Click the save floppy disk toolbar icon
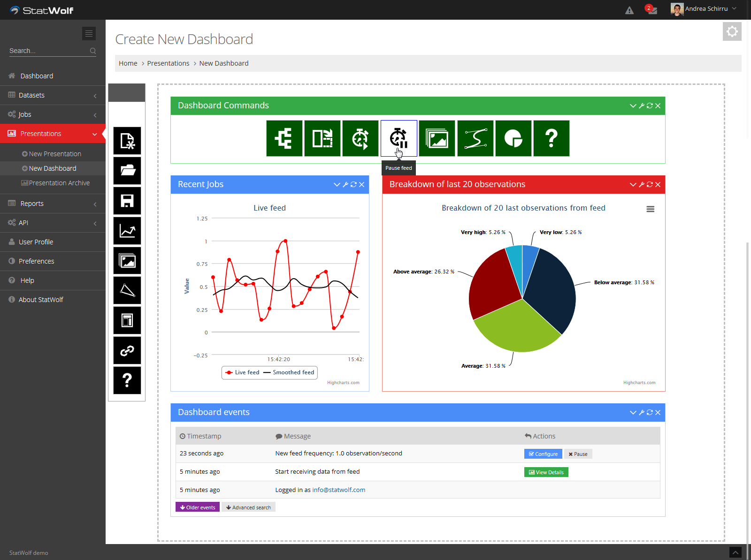The image size is (751, 560). (x=127, y=201)
